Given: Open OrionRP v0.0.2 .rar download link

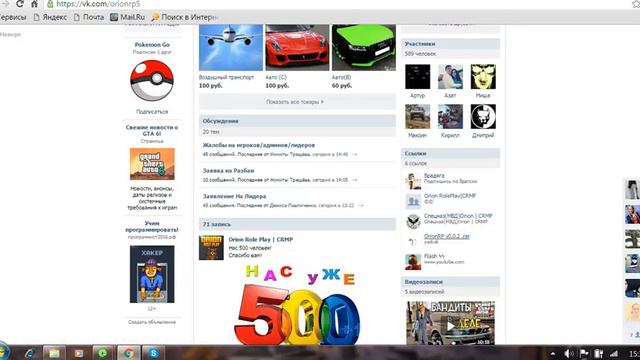Looking at the screenshot, I should click(x=447, y=236).
